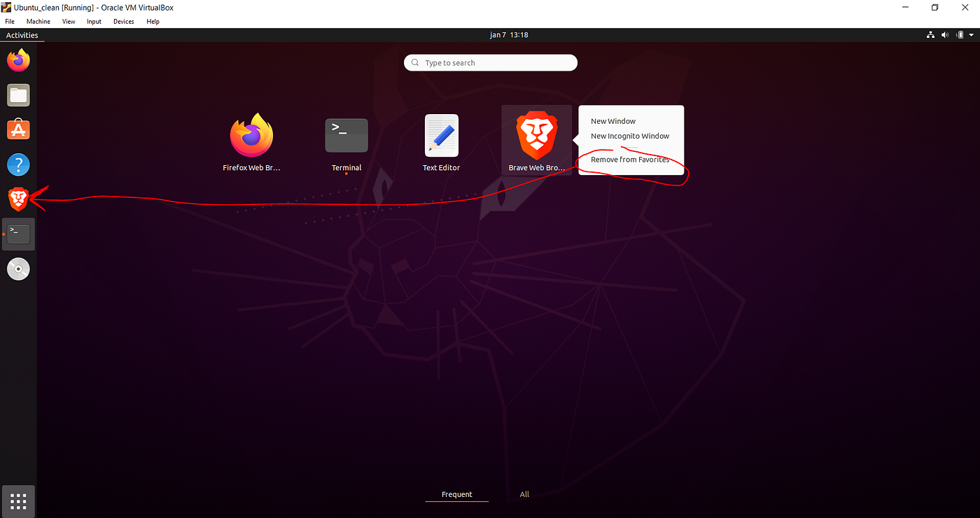
Task: Click the Show Applications grid button
Action: 19,501
